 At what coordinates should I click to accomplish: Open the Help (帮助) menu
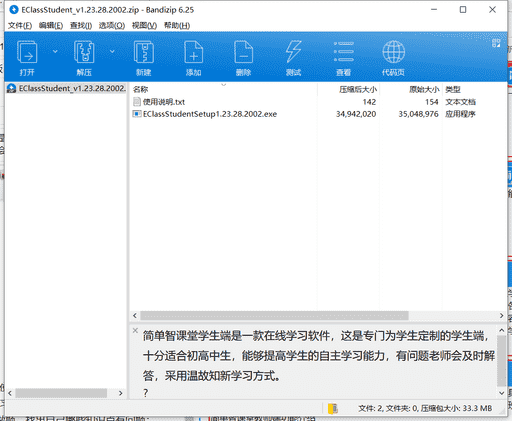click(177, 25)
